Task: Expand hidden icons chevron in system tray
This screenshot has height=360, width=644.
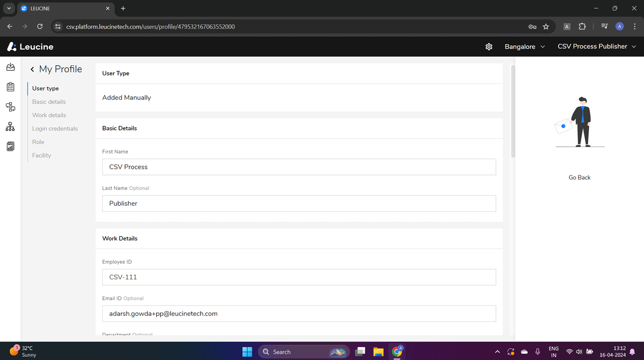Action: 497,351
